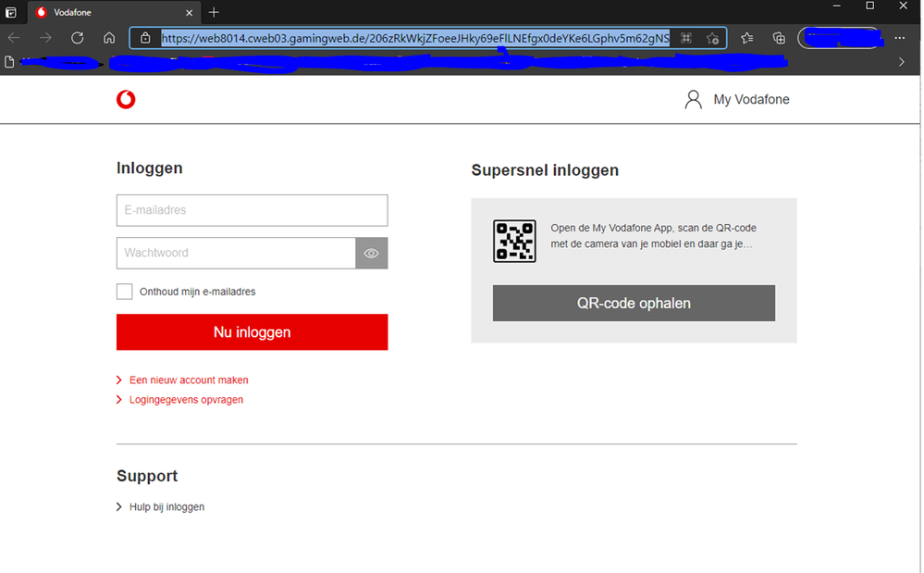Click the page icon on the favorites bar
The width and height of the screenshot is (924, 573).
point(9,62)
